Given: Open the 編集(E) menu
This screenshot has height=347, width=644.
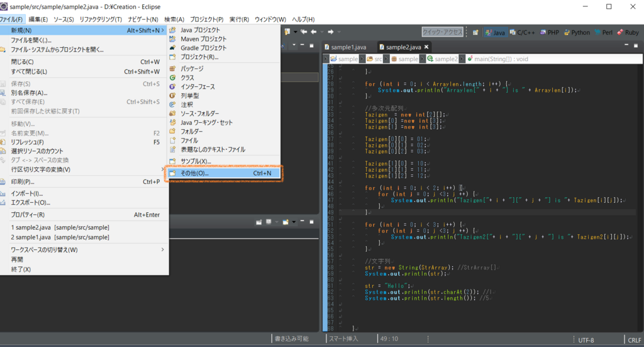Looking at the screenshot, I should 38,20.
